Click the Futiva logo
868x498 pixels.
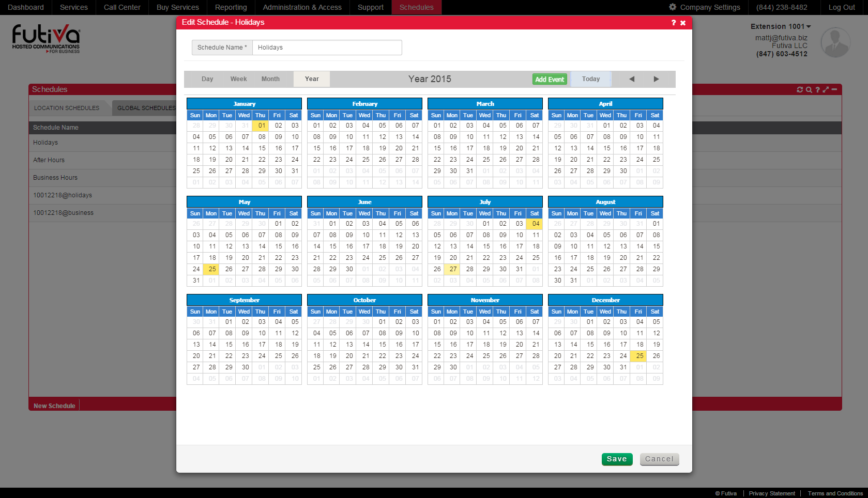click(46, 39)
